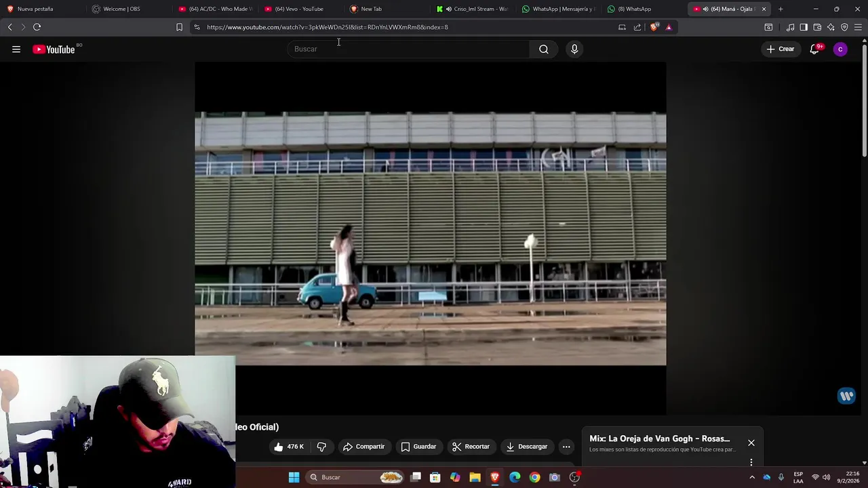Image resolution: width=868 pixels, height=488 pixels.
Task: Click the Crear button
Action: click(781, 49)
